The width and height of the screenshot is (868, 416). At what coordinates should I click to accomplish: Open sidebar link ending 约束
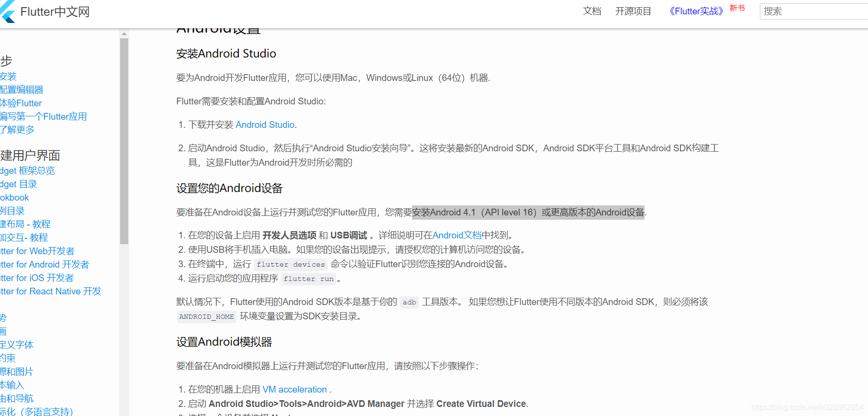(x=8, y=358)
